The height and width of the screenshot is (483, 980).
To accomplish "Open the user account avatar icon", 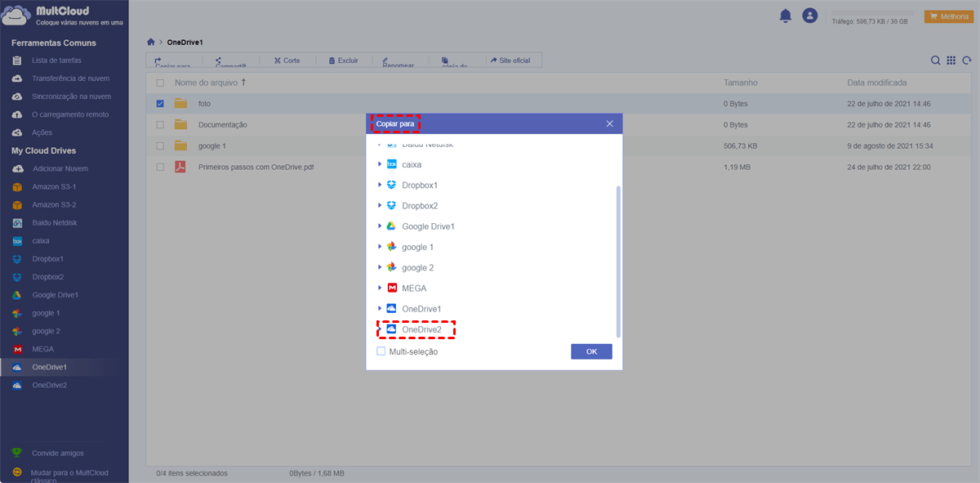I will point(809,16).
